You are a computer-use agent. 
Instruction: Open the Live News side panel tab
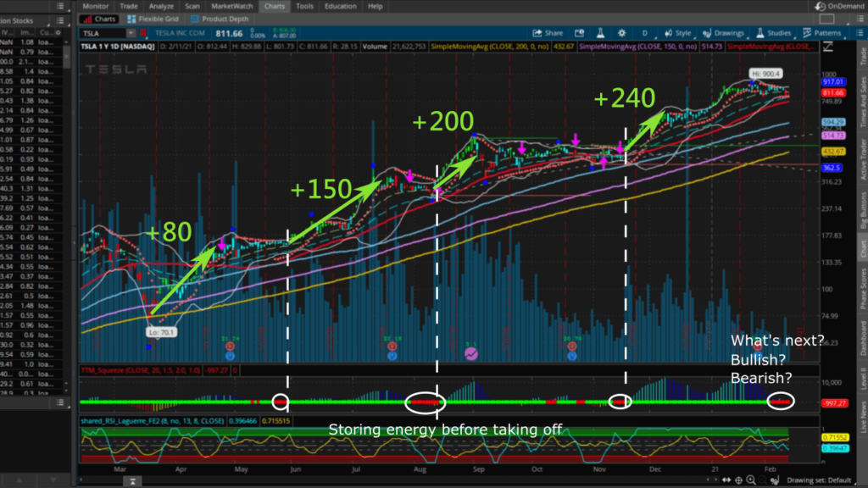click(x=863, y=417)
